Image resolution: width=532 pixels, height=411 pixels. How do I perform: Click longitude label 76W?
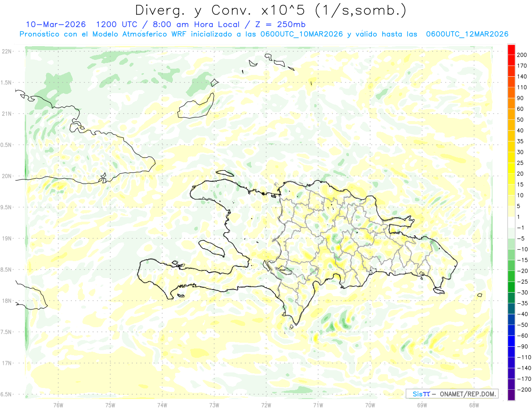[58, 405]
